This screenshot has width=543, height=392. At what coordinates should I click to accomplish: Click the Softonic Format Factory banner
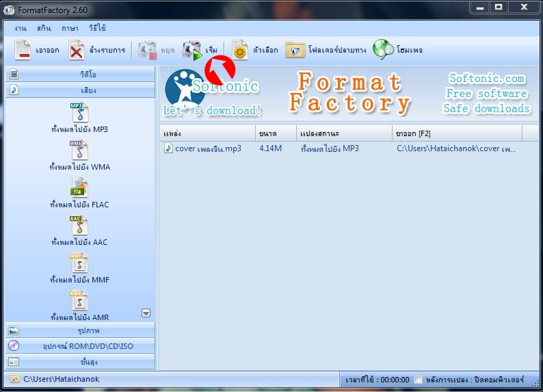pos(349,93)
